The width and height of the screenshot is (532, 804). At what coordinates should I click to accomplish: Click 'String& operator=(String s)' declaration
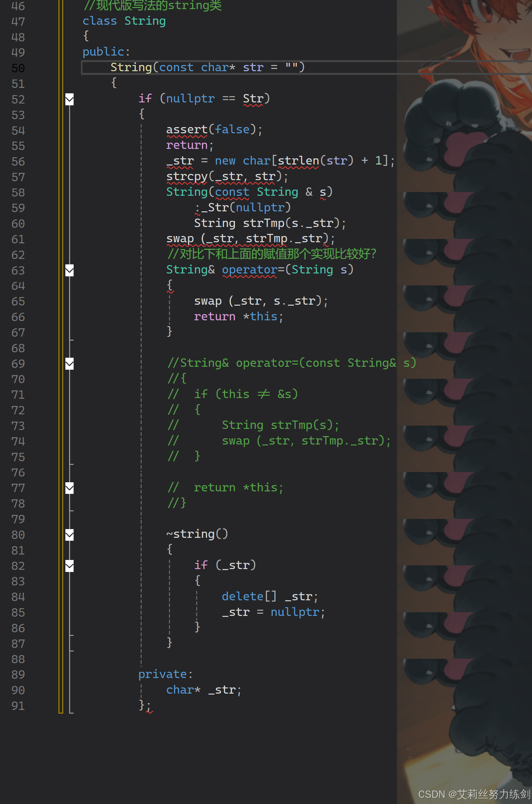point(260,270)
